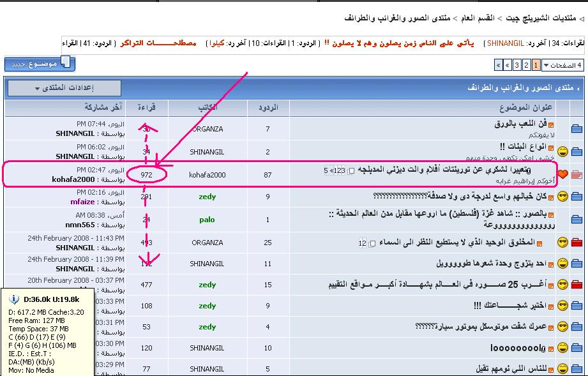Sort topics by views (قراءة) column header

[x=147, y=107]
